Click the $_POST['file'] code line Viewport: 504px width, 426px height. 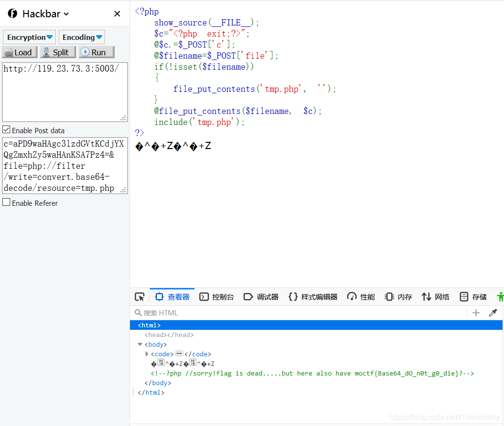click(x=216, y=56)
